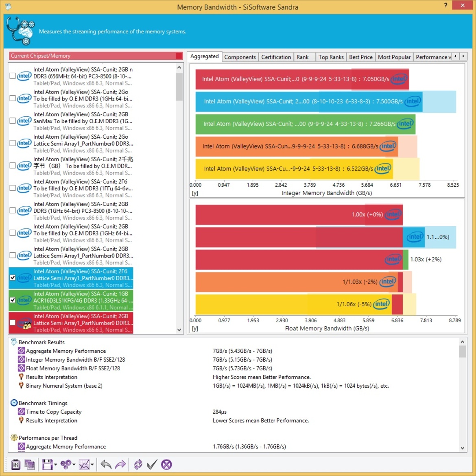Viewport: 476px width, 476px height.
Task: Go forward with the right curved arrow
Action: coord(120,465)
